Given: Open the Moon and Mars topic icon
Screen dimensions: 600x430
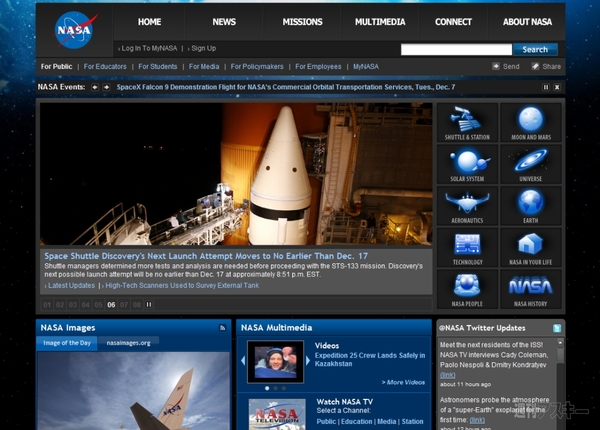Looking at the screenshot, I should (531, 122).
